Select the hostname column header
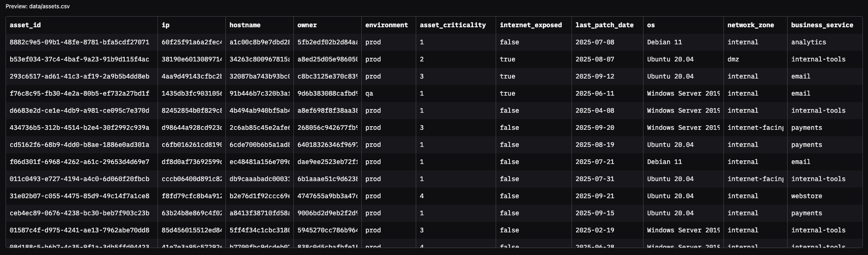 pos(245,25)
